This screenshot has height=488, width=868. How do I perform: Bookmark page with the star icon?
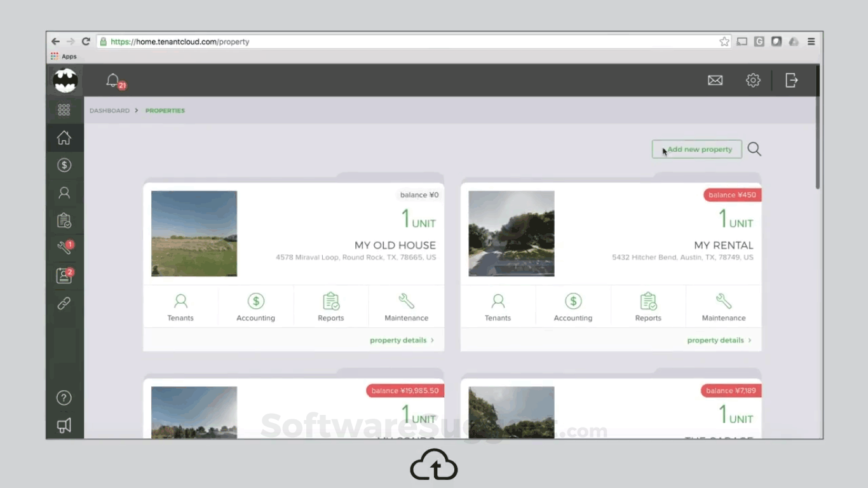click(x=724, y=42)
